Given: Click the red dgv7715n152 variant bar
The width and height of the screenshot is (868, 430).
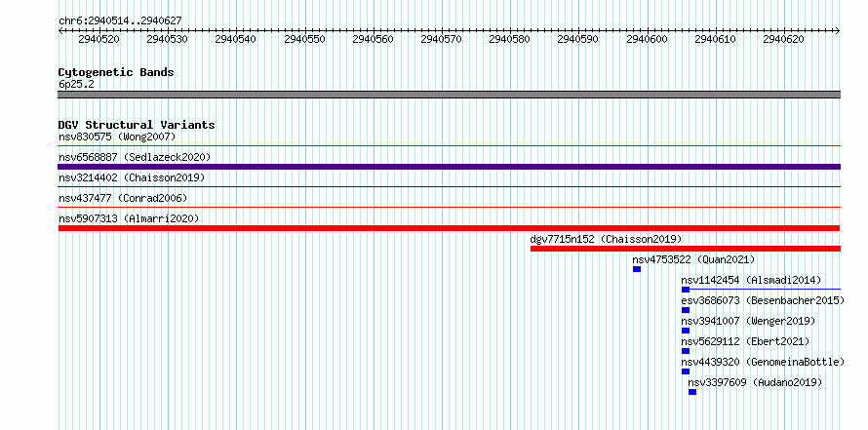Looking at the screenshot, I should (x=686, y=249).
